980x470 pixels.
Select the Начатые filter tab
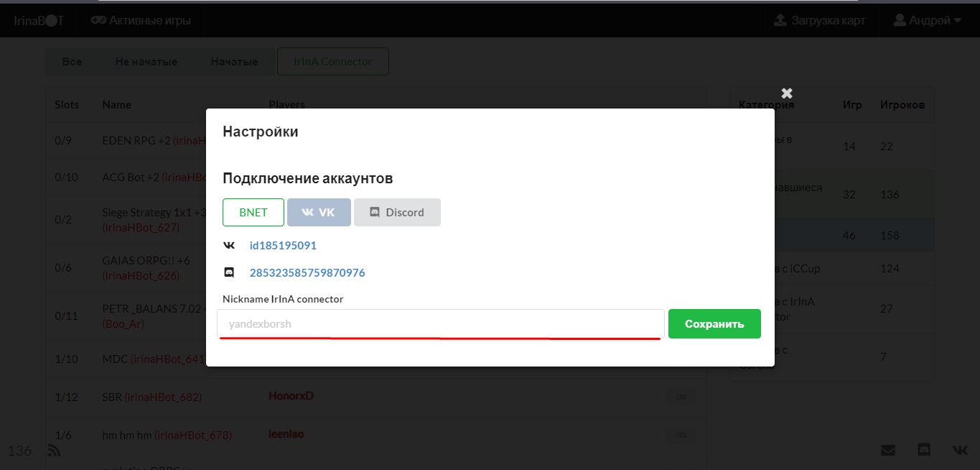[234, 62]
